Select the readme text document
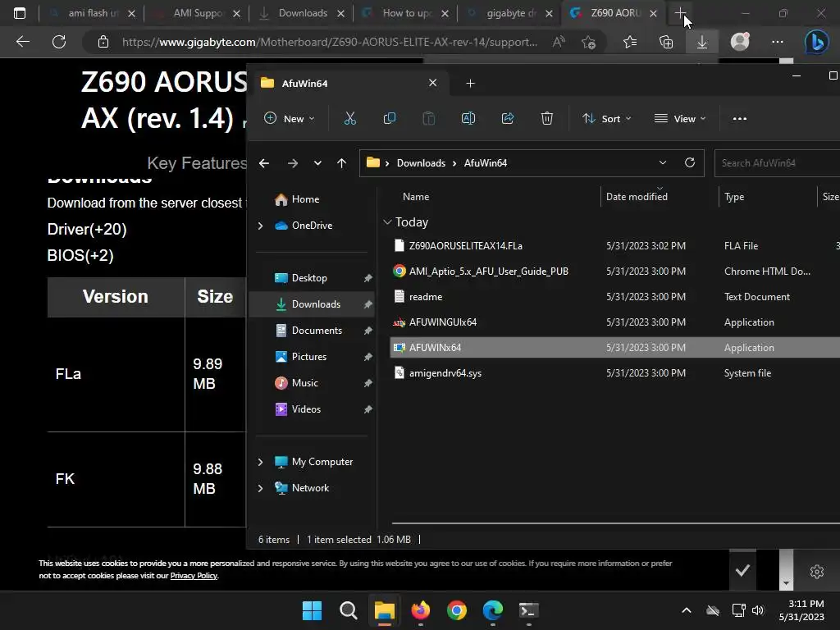Image resolution: width=840 pixels, height=630 pixels. (426, 297)
